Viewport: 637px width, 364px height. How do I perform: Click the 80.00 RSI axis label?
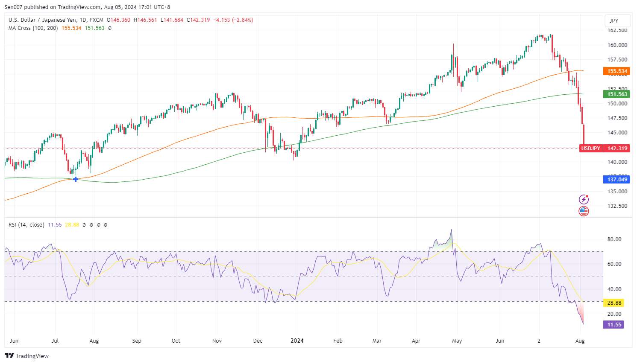point(614,239)
